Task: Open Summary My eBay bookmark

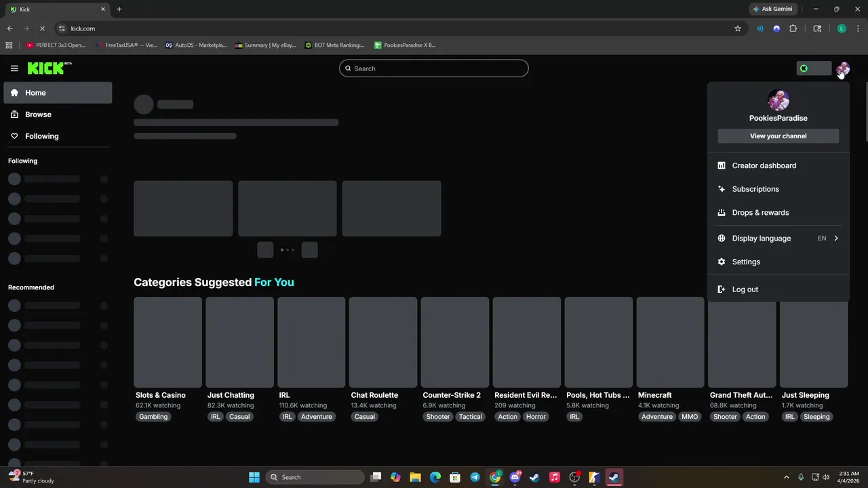Action: (266, 45)
